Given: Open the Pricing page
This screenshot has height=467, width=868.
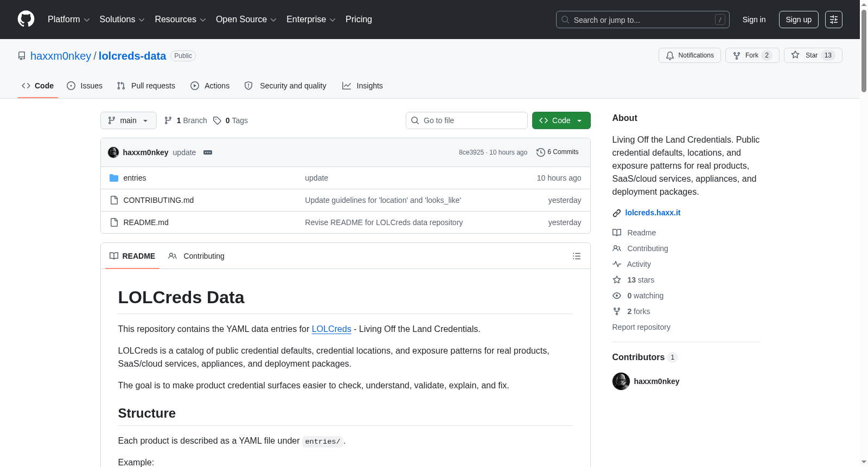Looking at the screenshot, I should click(x=359, y=20).
